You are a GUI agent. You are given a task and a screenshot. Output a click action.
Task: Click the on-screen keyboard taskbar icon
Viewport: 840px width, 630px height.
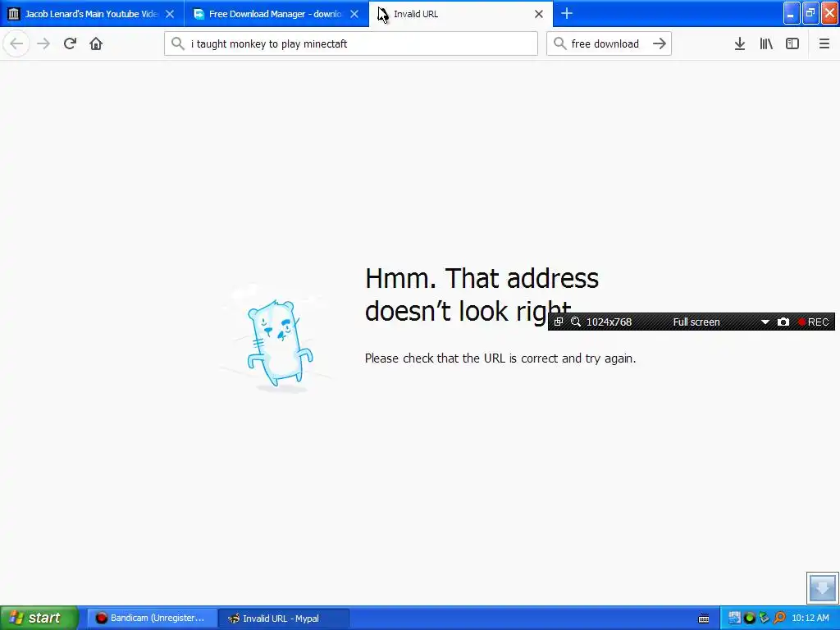click(704, 619)
